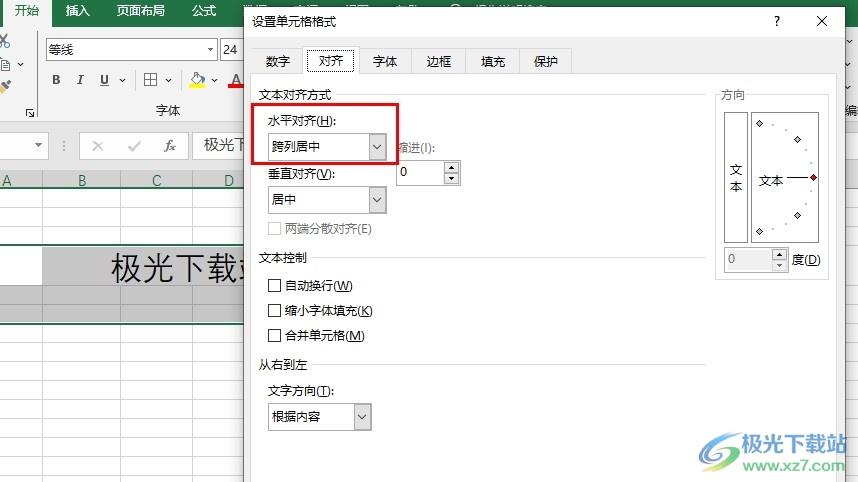This screenshot has width=858, height=482.
Task: Click the font size box showing 24
Action: (x=231, y=50)
